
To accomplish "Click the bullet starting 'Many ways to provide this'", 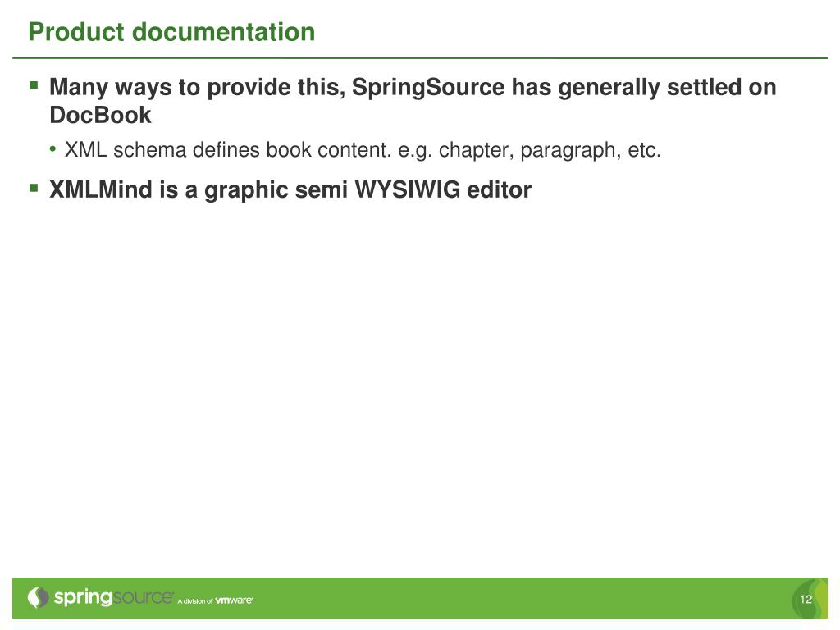I will (x=413, y=101).
